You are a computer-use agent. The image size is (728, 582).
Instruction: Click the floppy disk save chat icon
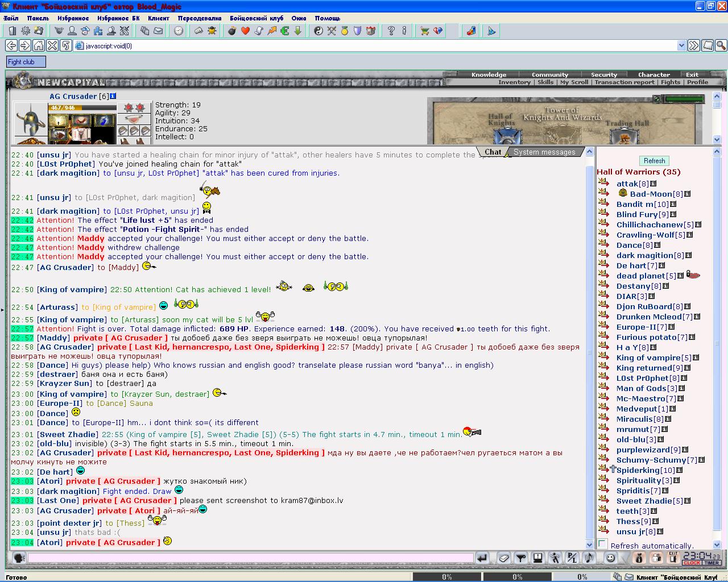537,558
